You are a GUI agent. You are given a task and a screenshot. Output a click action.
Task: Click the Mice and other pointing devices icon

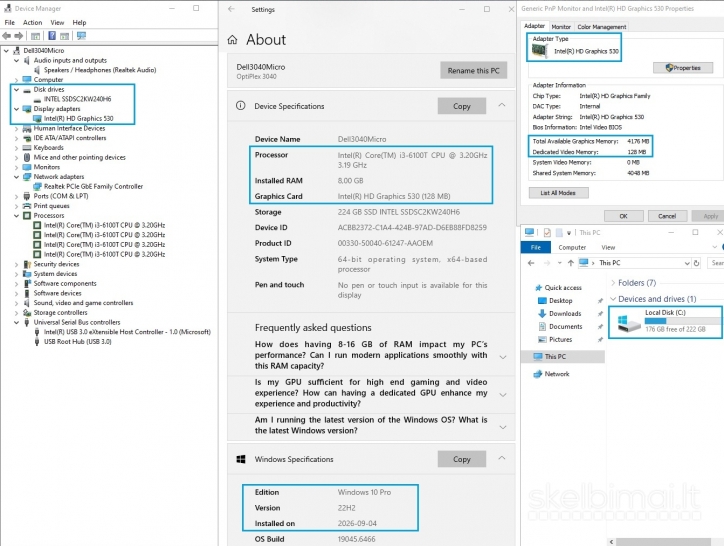[27, 157]
